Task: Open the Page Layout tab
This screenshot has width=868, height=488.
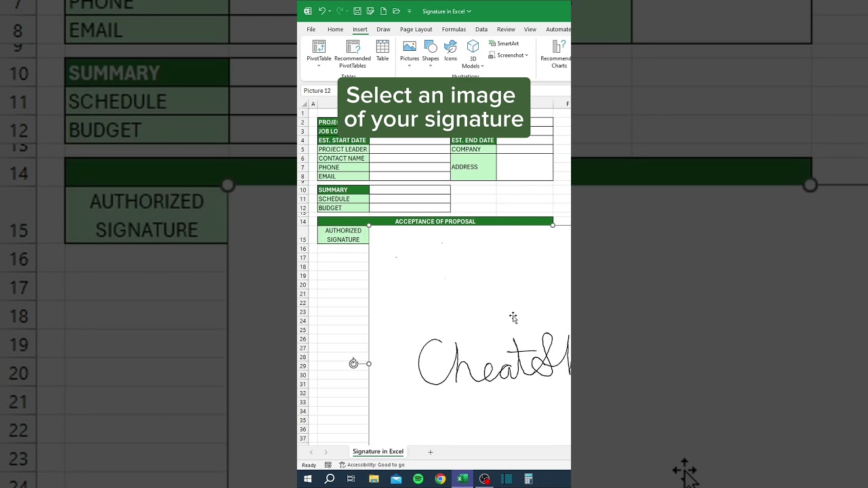Action: click(x=416, y=29)
